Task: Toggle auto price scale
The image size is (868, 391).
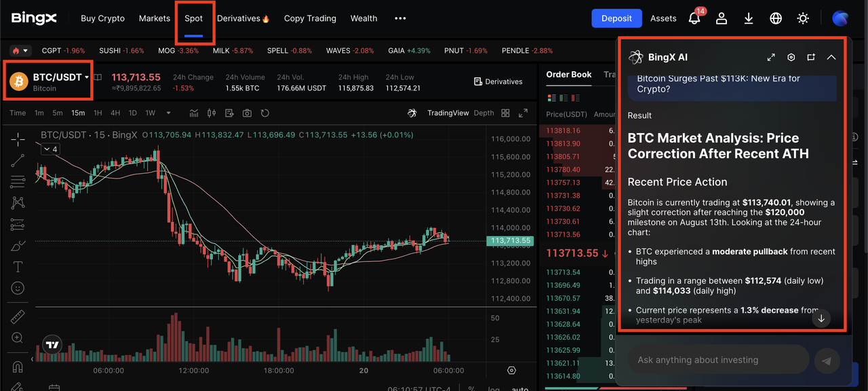Action: (x=519, y=390)
